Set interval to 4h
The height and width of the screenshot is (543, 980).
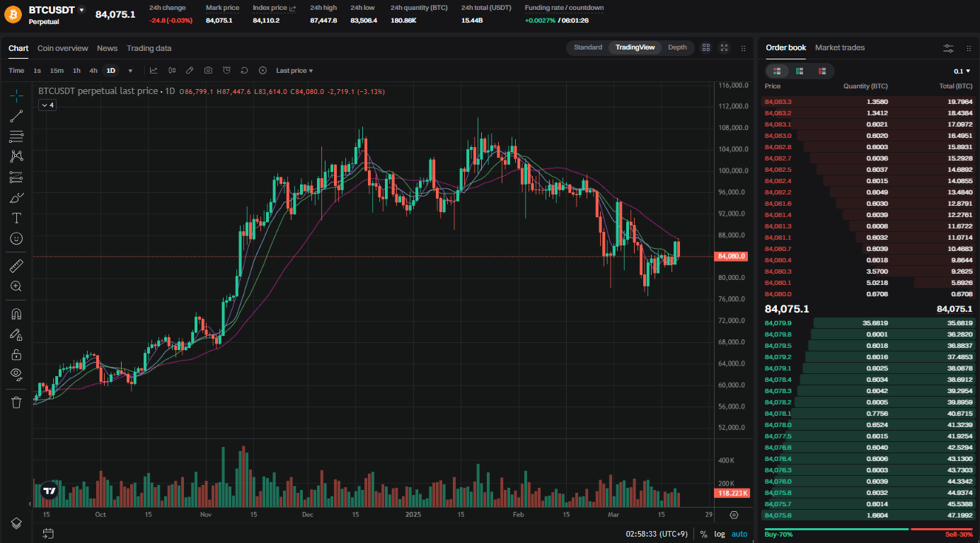point(93,71)
